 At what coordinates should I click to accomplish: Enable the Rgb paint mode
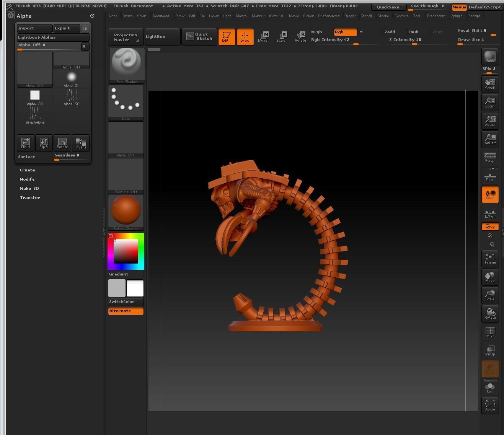point(345,32)
